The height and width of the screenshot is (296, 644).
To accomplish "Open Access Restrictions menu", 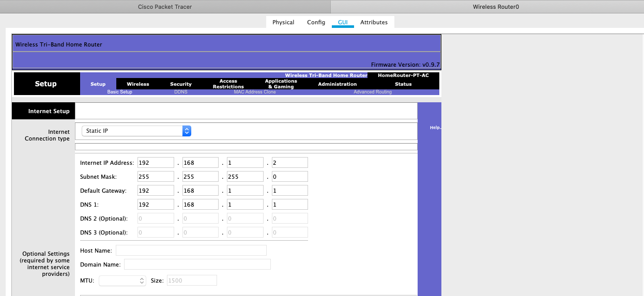I will coord(228,84).
